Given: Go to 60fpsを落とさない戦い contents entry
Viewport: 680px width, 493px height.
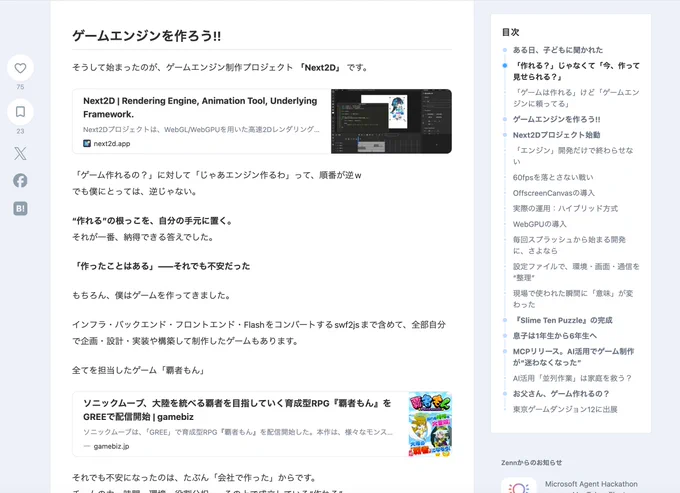Looking at the screenshot, I should 553,177.
